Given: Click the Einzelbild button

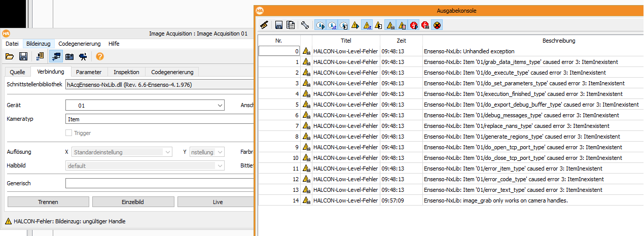Looking at the screenshot, I should (133, 202).
